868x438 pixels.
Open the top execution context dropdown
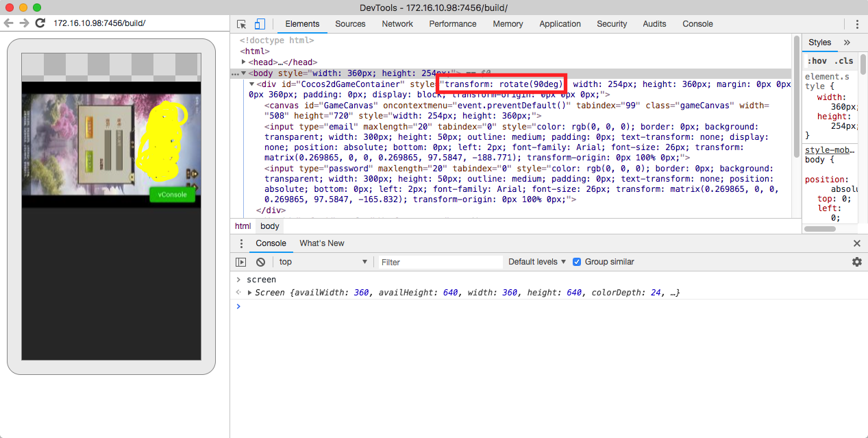pyautogui.click(x=323, y=262)
